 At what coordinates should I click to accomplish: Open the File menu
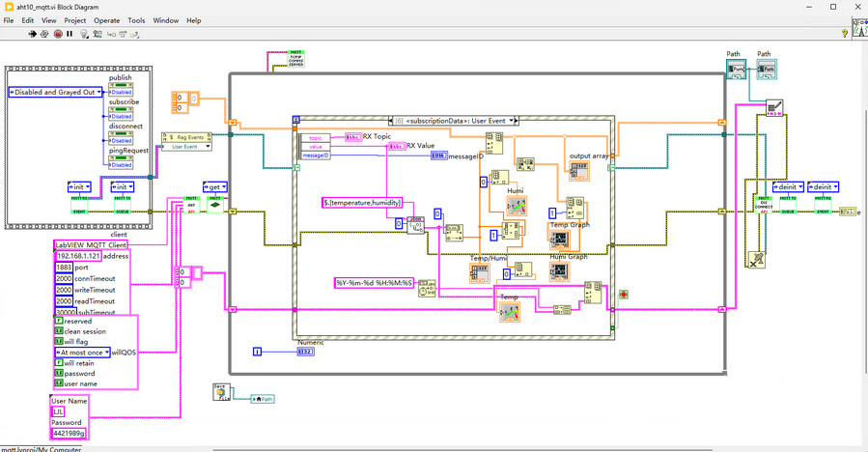(9, 20)
